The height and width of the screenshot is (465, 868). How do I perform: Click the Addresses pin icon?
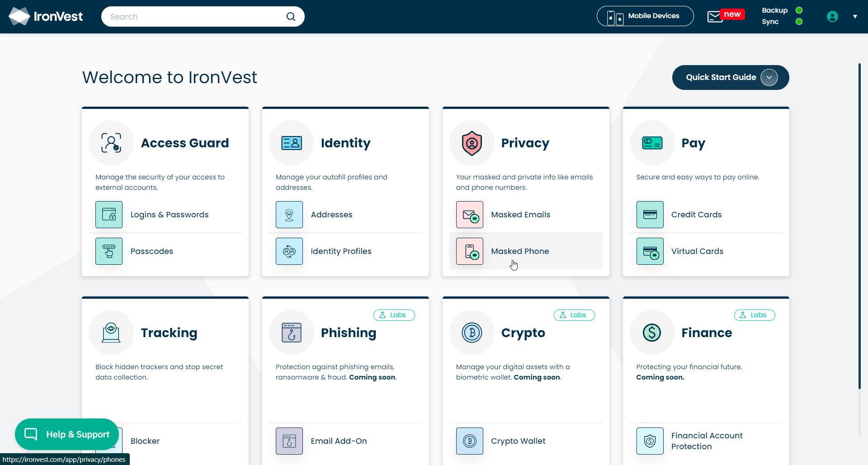289,215
